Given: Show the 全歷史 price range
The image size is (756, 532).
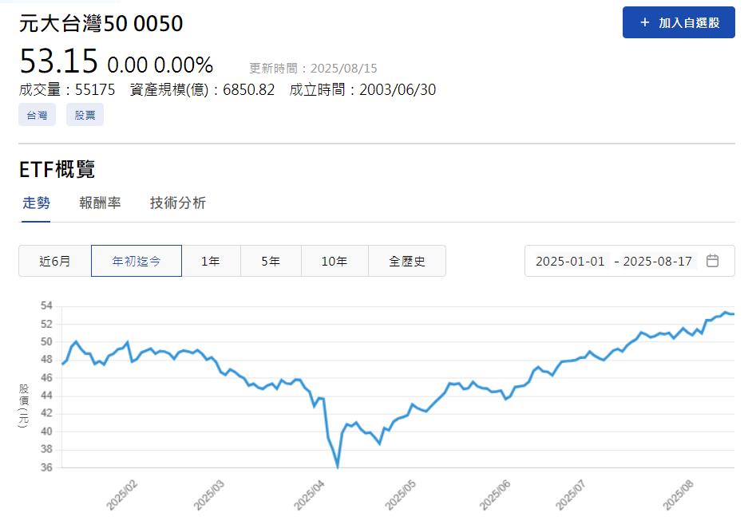Looking at the screenshot, I should (x=407, y=261).
